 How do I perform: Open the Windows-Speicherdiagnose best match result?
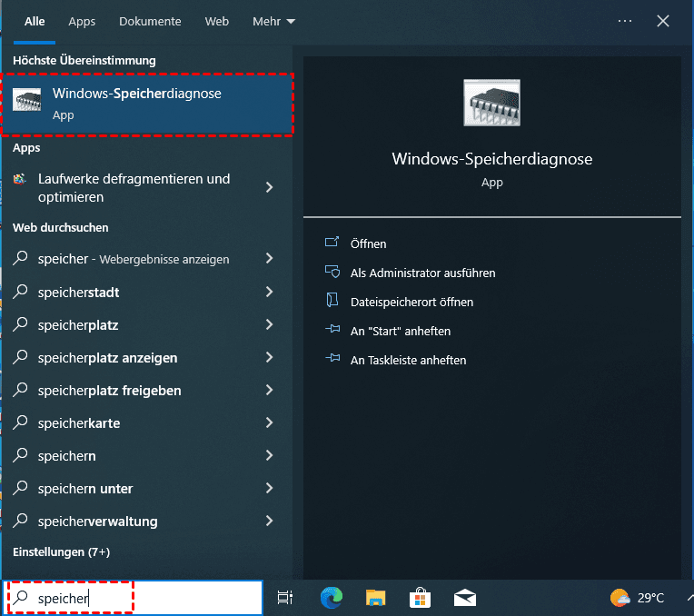pos(147,104)
